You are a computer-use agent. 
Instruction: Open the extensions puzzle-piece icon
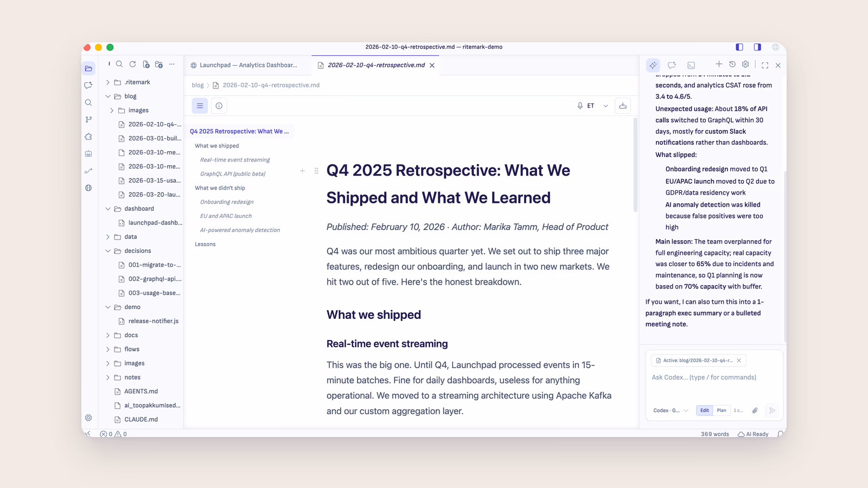point(88,137)
